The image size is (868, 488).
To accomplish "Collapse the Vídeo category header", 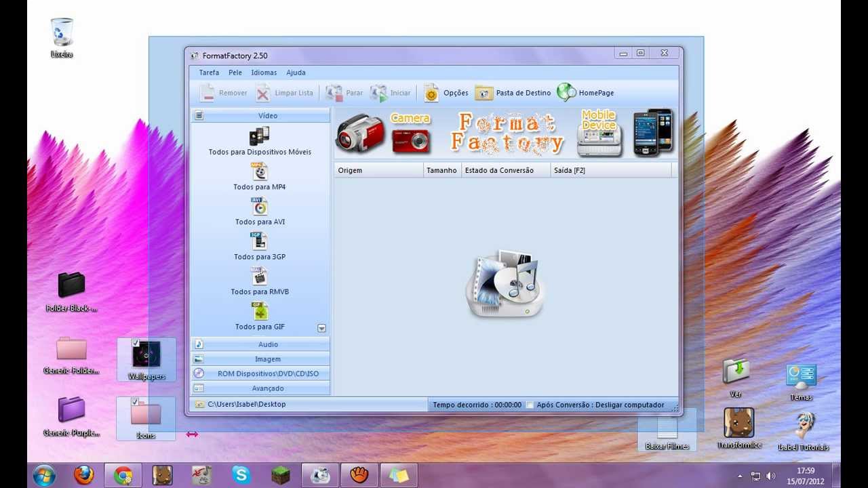I will tap(260, 116).
